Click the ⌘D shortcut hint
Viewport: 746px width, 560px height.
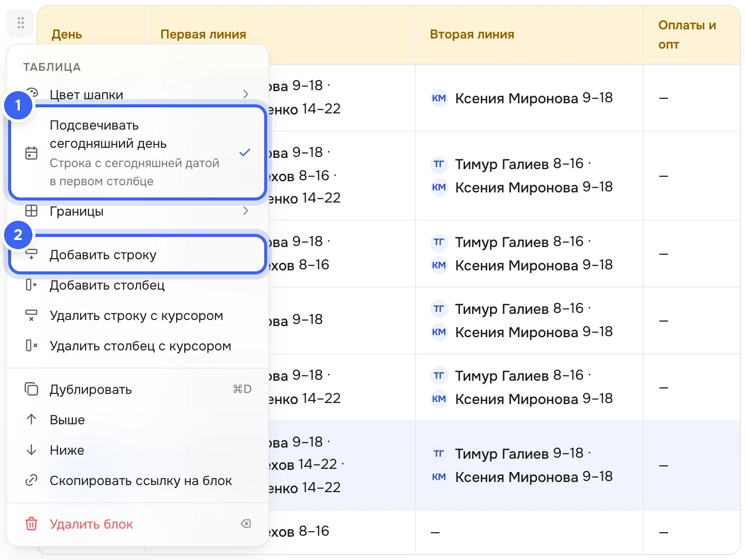click(242, 389)
